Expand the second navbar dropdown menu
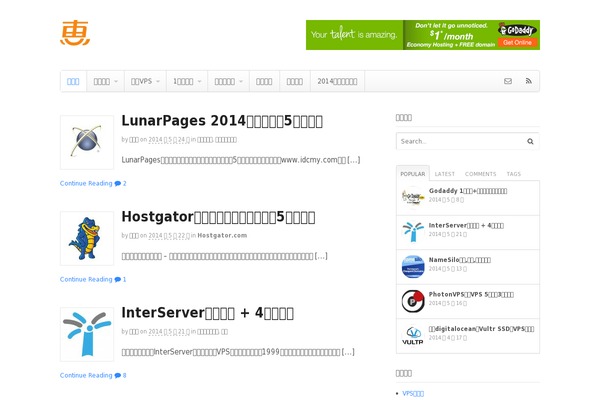The image size is (600, 400). coord(106,81)
